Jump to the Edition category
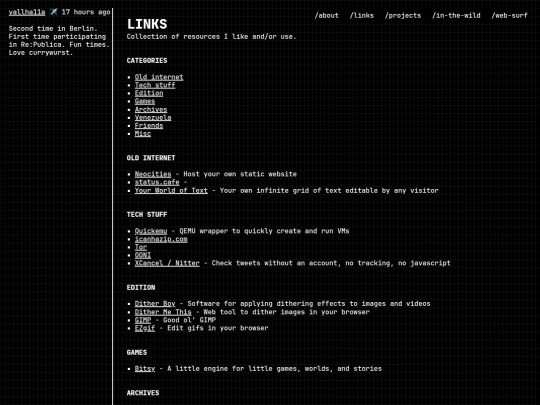540x405 pixels. click(x=149, y=93)
